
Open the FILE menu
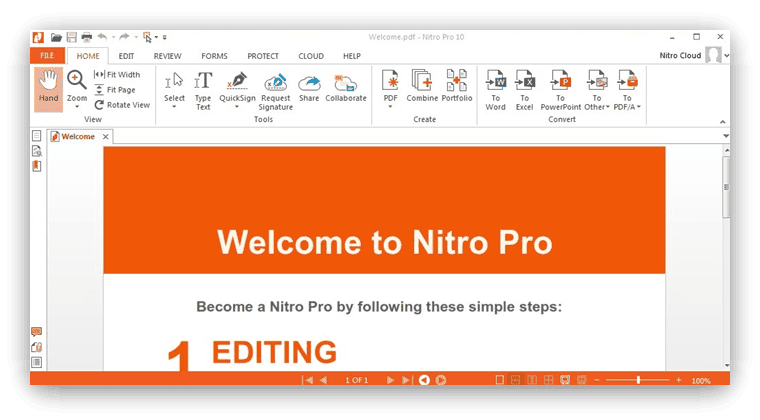pyautogui.click(x=47, y=56)
